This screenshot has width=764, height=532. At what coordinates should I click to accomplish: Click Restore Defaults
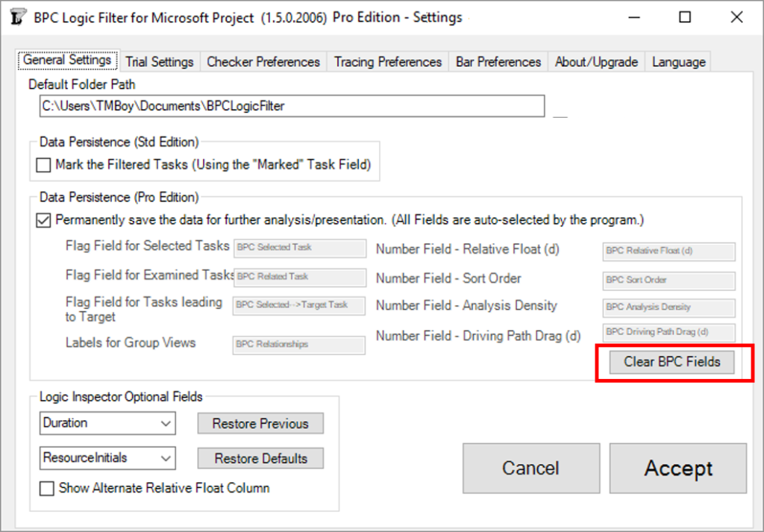click(260, 458)
